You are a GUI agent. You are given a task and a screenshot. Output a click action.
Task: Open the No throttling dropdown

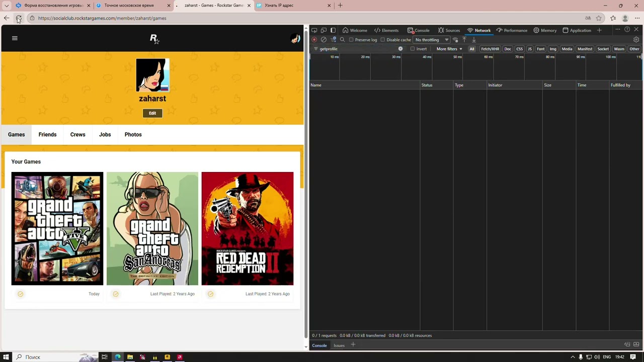tap(432, 40)
